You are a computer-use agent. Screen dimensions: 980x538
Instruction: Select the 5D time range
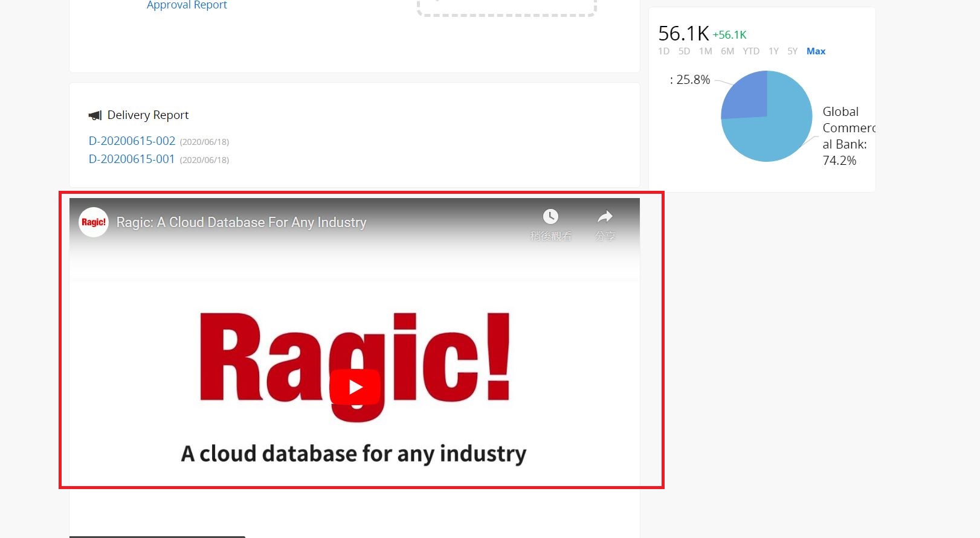[x=684, y=51]
